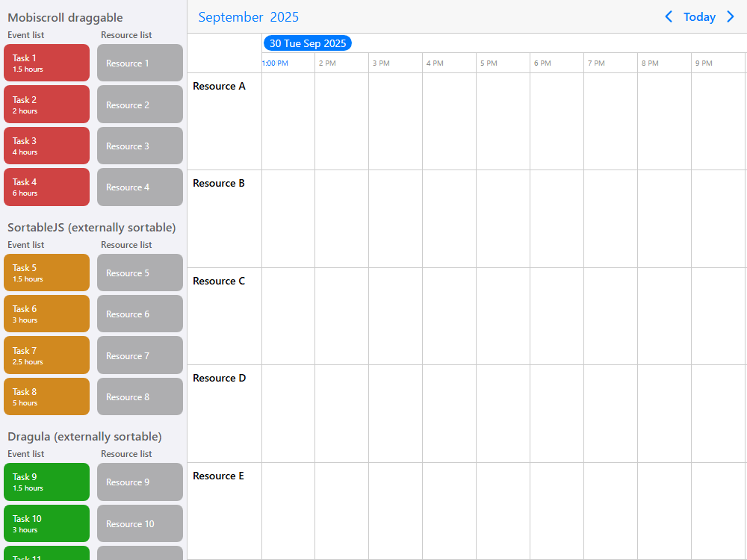This screenshot has width=747, height=560.
Task: Click the Task 2 two-hour event
Action: point(46,105)
